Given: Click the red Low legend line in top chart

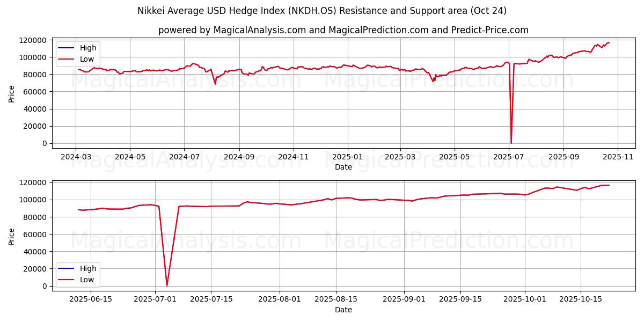Looking at the screenshot, I should coord(67,59).
